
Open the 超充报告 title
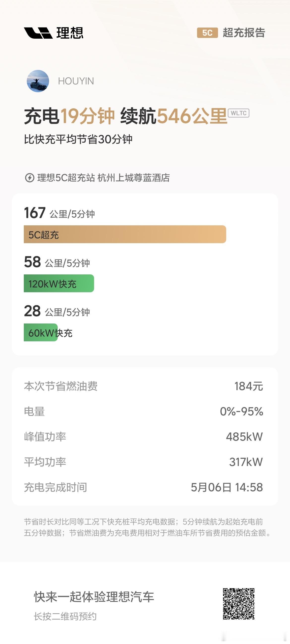[244, 33]
